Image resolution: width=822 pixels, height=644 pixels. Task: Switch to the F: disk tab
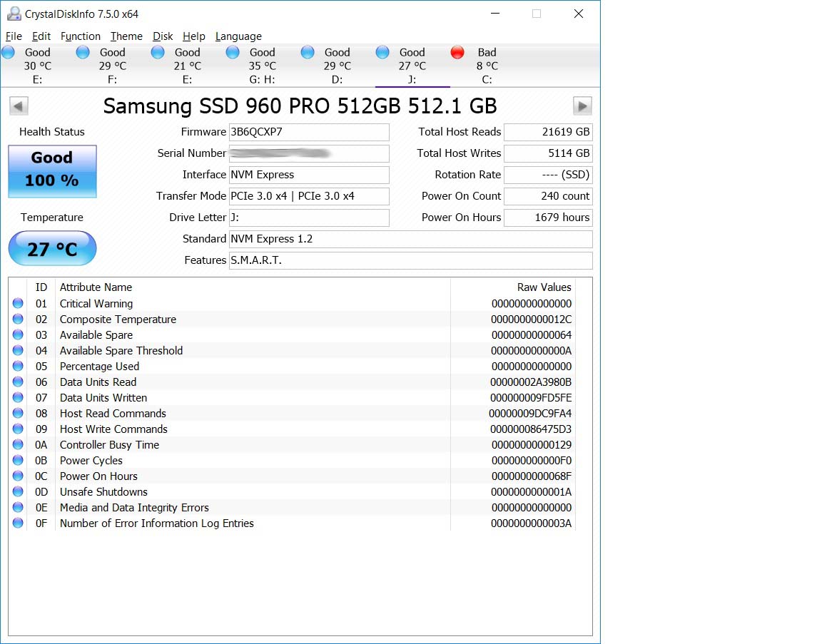point(113,66)
